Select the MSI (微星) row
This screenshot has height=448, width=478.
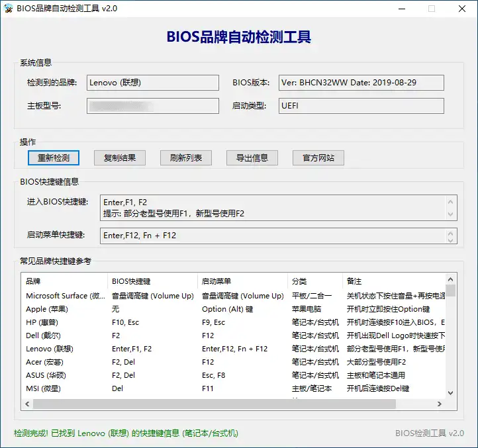pos(233,388)
